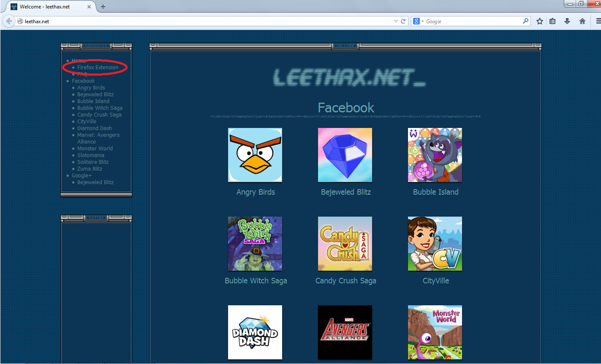Open the Candy Crush Saga icon

(x=345, y=244)
